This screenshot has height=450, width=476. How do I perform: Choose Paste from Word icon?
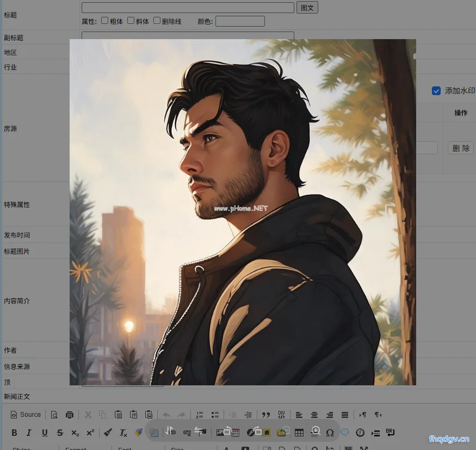(x=149, y=415)
